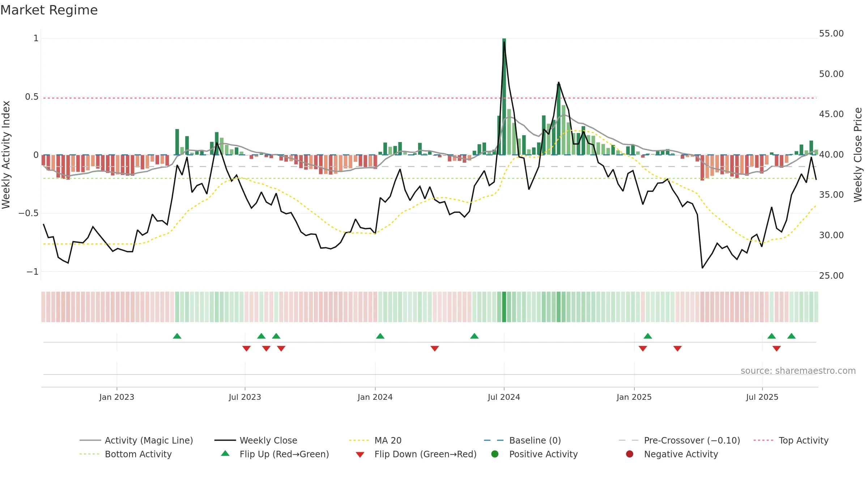The image size is (868, 488).
Task: Click the flip-down marker after Jul 2025
Action: (776, 348)
